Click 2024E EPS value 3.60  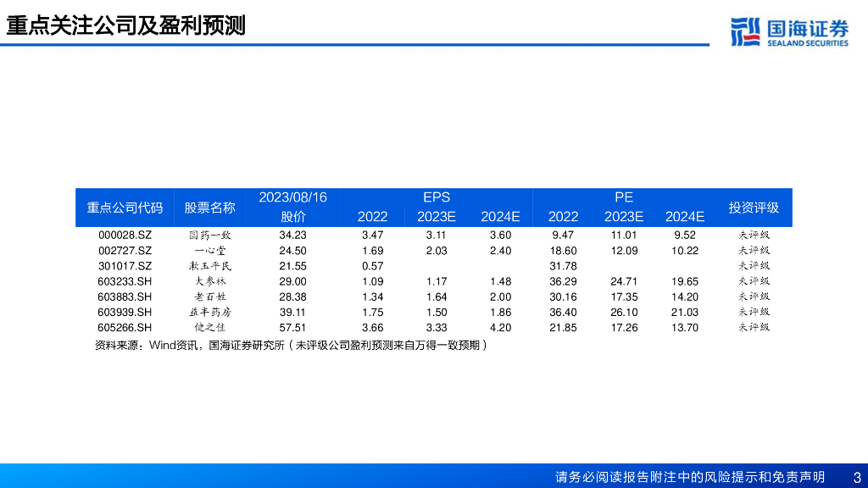[x=500, y=236]
